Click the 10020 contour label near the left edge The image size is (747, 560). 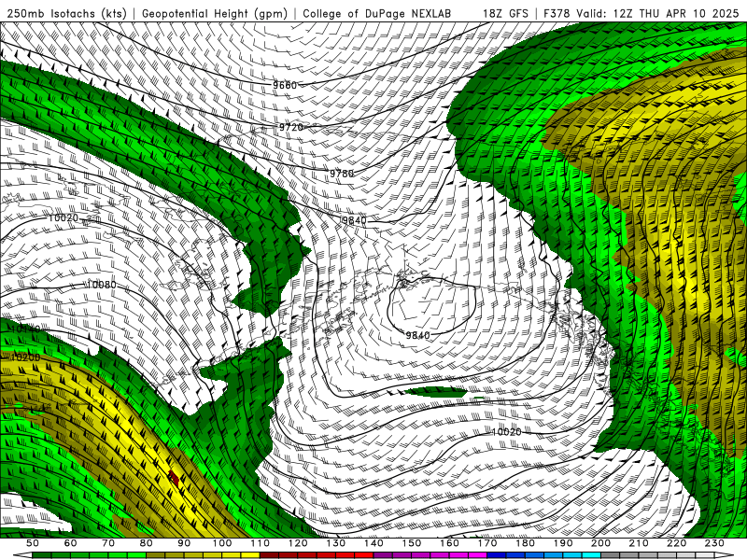click(x=63, y=217)
